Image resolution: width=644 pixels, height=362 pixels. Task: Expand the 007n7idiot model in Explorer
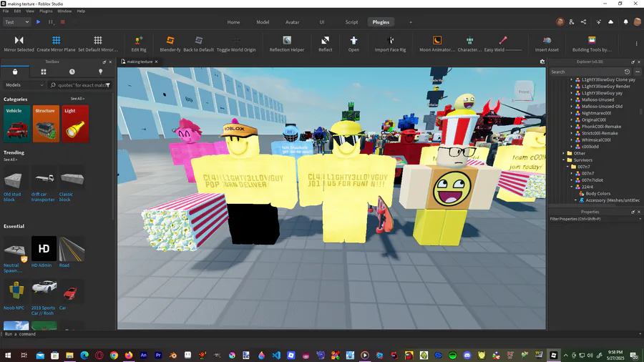[x=572, y=180]
